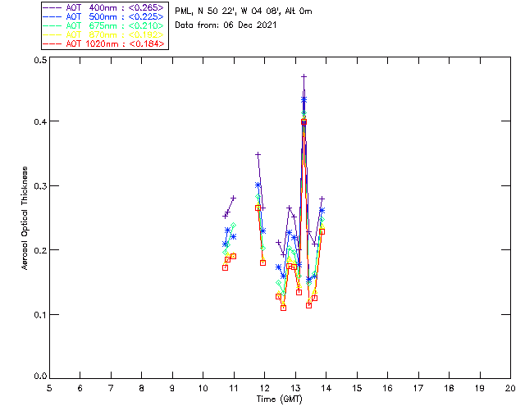The height and width of the screenshot is (420, 525).
Task: Click the y-axis tick label 0.5
Action: point(40,60)
